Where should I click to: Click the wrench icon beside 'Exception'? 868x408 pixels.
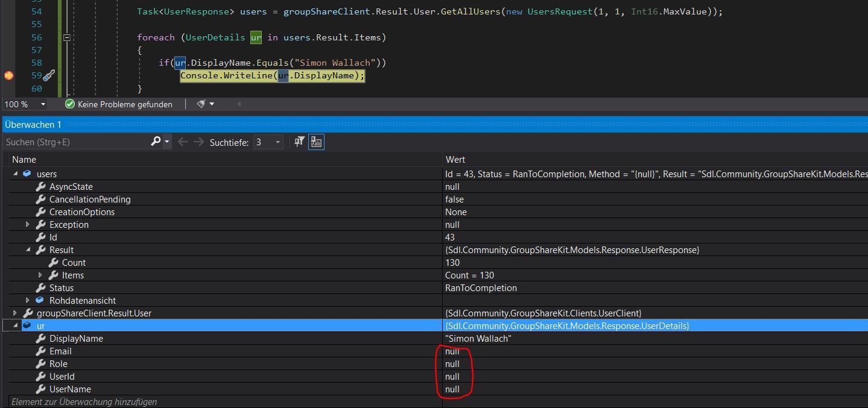pyautogui.click(x=41, y=225)
